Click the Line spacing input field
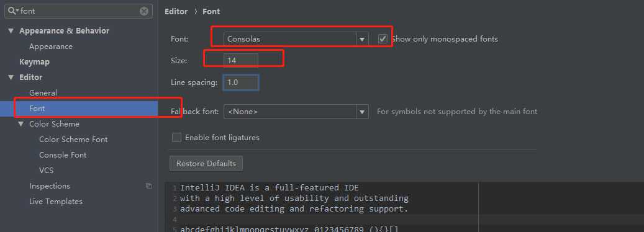644x232 pixels. pyautogui.click(x=241, y=83)
